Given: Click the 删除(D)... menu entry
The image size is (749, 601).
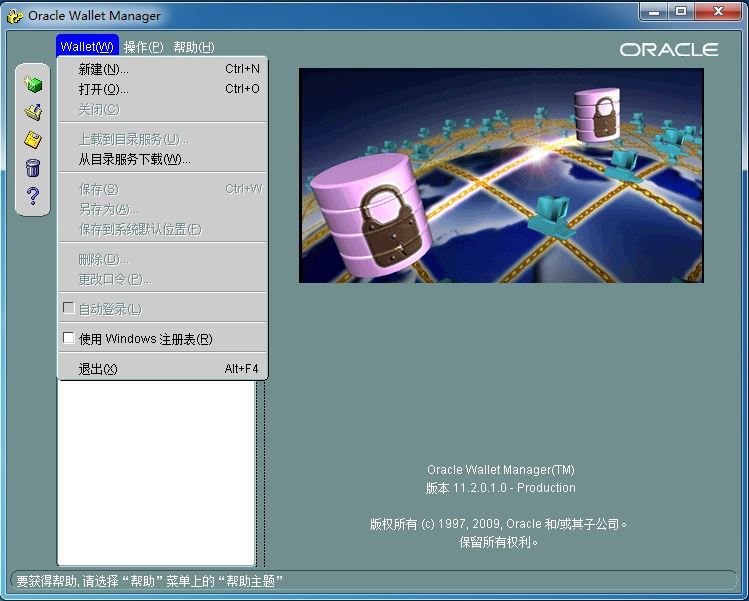Looking at the screenshot, I should (x=162, y=259).
